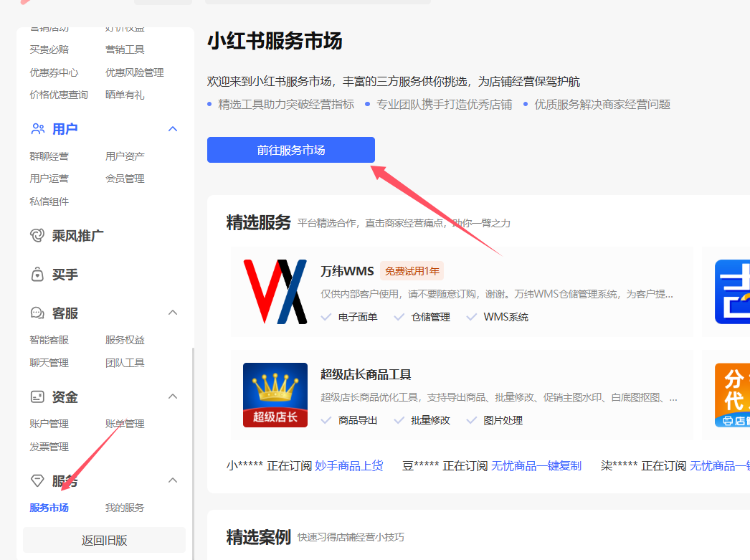Open 聊天管理 menu item
750x560 pixels.
coord(49,363)
